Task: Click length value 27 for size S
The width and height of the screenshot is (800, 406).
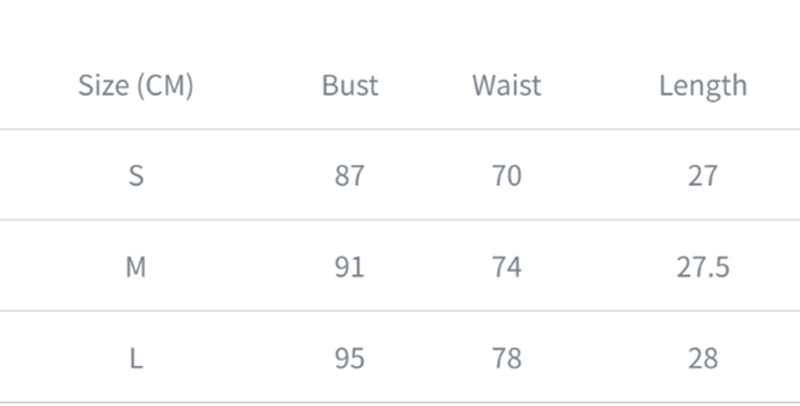Action: [x=702, y=176]
